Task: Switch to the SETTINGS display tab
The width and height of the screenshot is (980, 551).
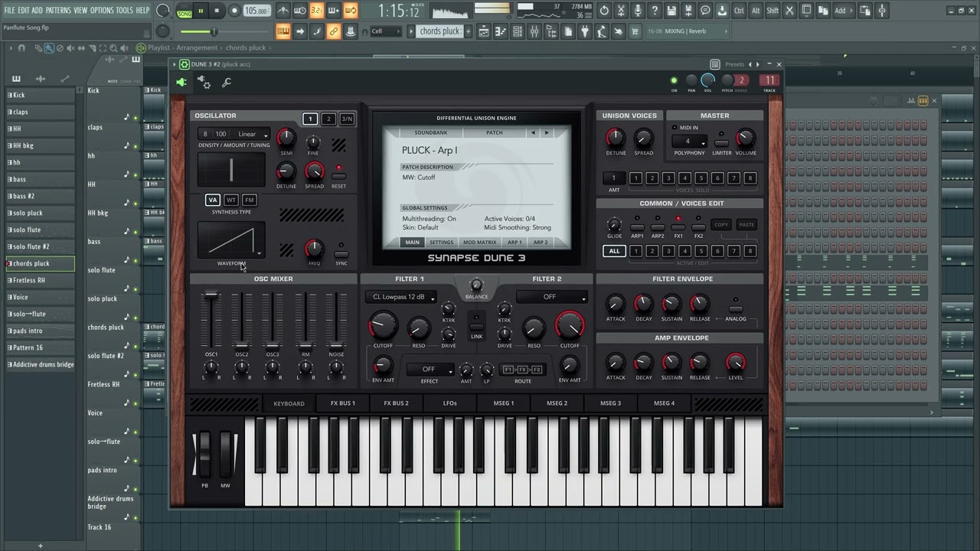Action: point(442,242)
